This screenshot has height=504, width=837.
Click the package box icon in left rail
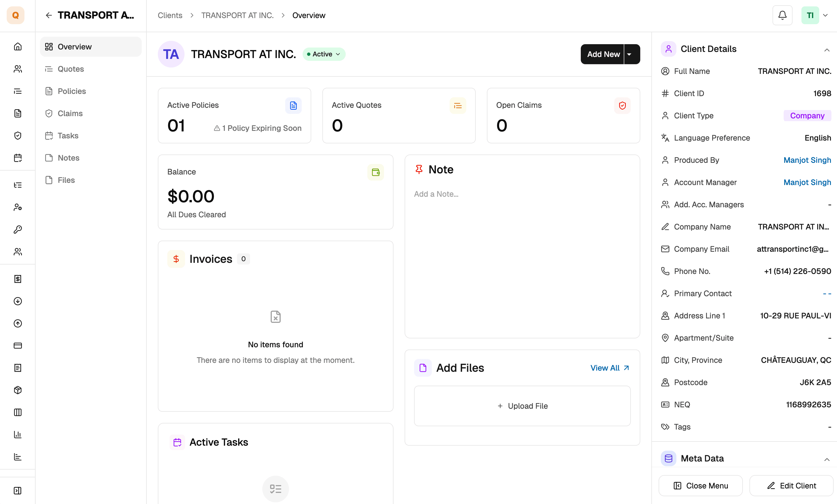[x=18, y=390]
